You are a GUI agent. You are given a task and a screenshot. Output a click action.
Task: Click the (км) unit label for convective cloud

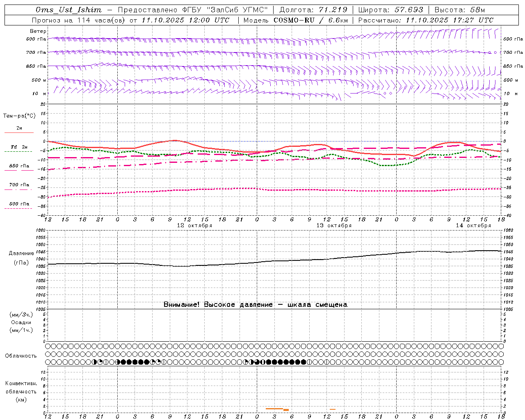(x=21, y=399)
